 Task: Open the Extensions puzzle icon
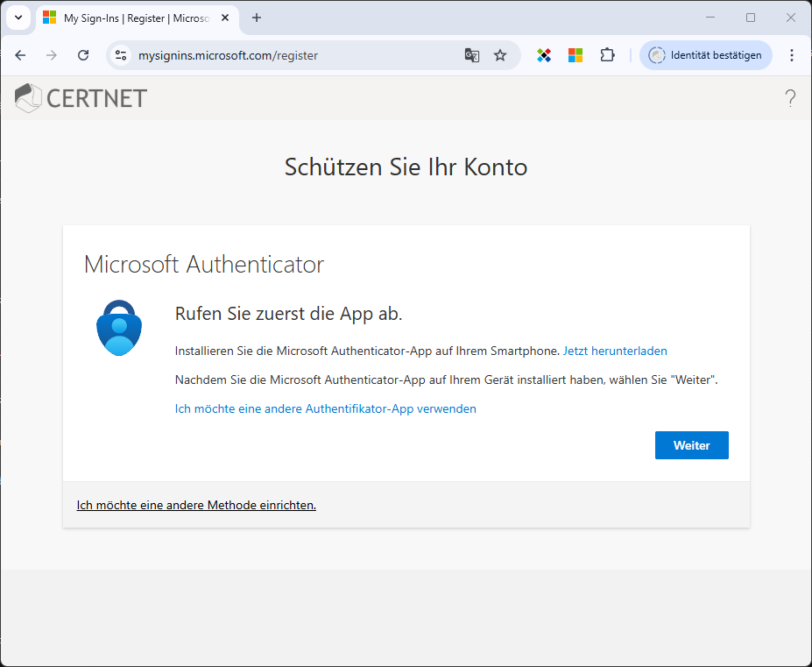pos(607,55)
